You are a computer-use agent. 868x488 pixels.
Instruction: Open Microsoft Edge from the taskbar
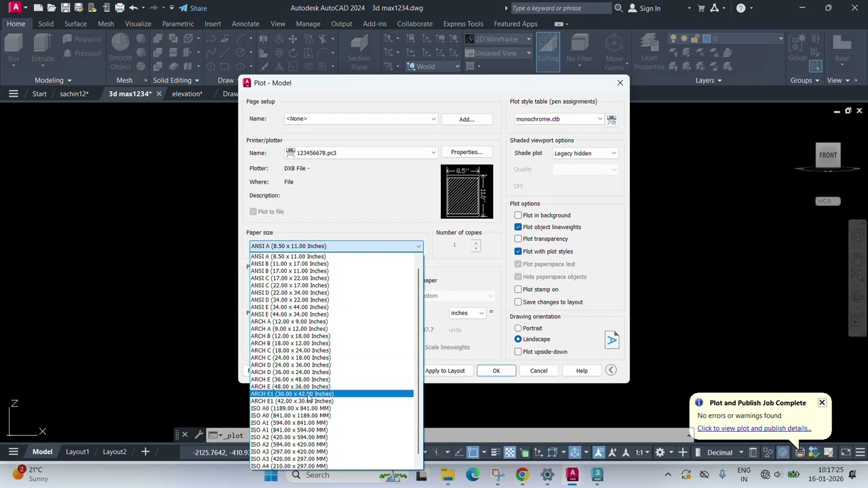click(473, 474)
